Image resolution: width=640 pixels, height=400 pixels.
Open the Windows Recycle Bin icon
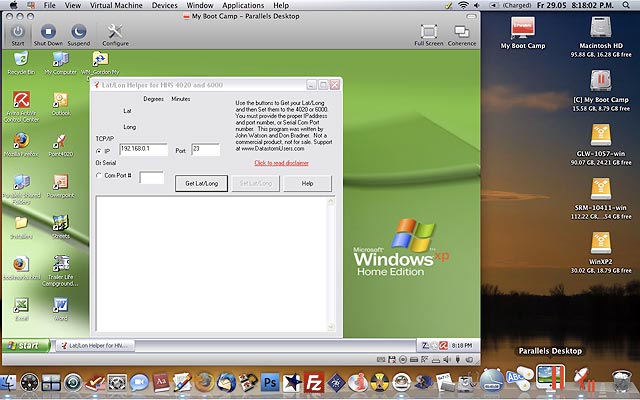pyautogui.click(x=21, y=60)
